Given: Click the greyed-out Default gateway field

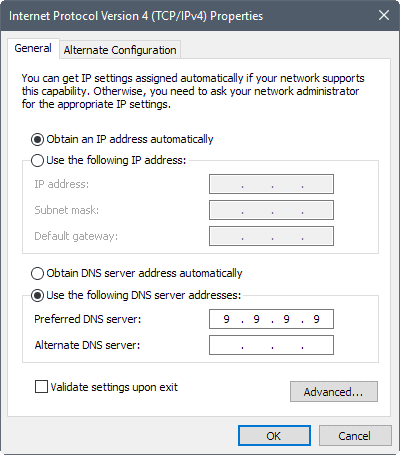Looking at the screenshot, I should coord(271,236).
